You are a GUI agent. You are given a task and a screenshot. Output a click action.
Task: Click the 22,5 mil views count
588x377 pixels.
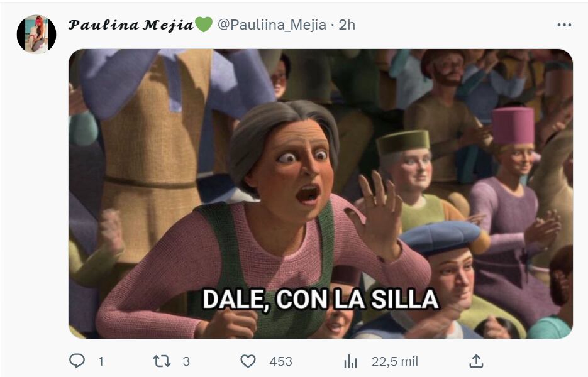point(394,362)
